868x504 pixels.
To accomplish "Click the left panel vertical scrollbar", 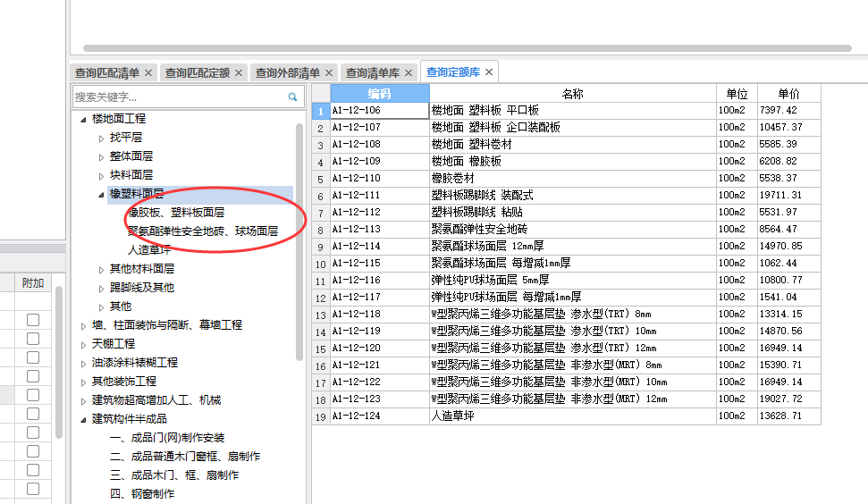I will coord(59,363).
